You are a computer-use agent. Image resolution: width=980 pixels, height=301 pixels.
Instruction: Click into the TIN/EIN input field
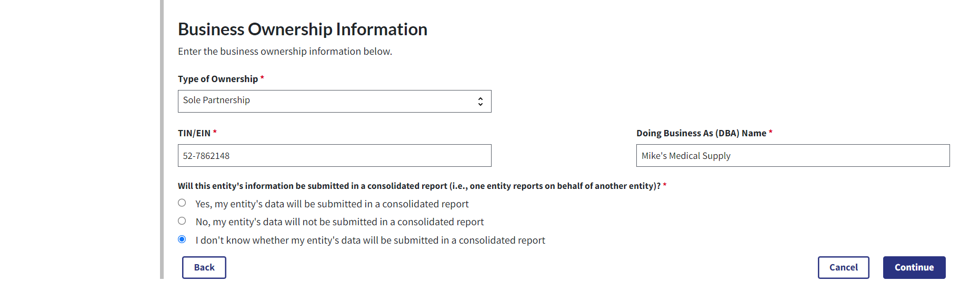(x=334, y=156)
